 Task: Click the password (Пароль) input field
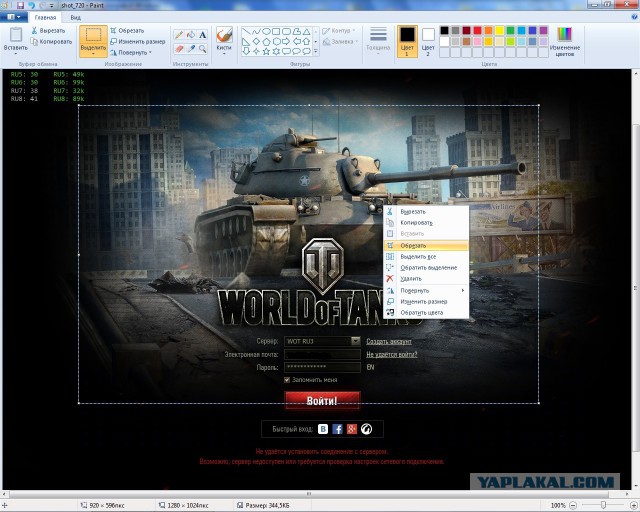pos(322,367)
